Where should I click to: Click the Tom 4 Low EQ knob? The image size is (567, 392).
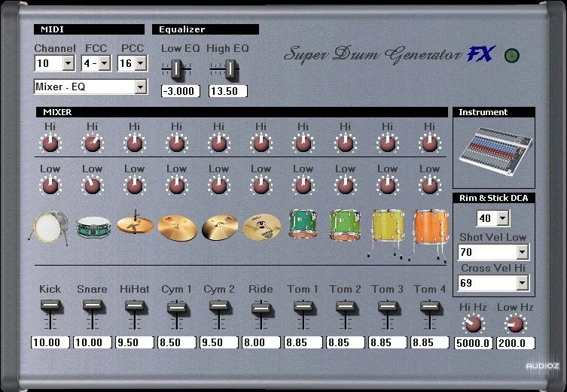(430, 186)
